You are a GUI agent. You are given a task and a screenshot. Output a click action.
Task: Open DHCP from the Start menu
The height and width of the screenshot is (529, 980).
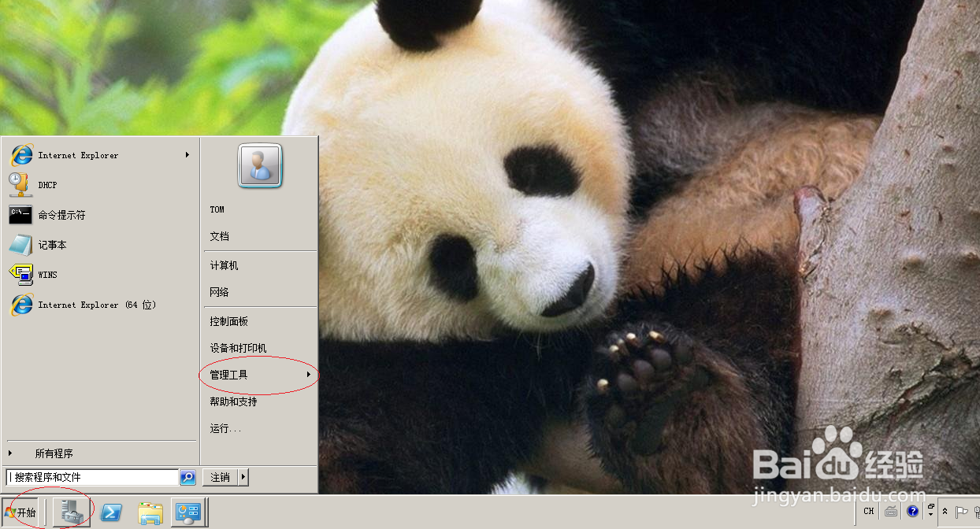[x=47, y=184]
